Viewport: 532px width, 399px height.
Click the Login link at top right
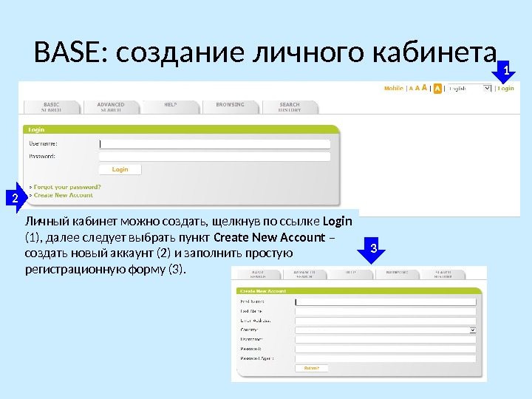click(x=506, y=88)
